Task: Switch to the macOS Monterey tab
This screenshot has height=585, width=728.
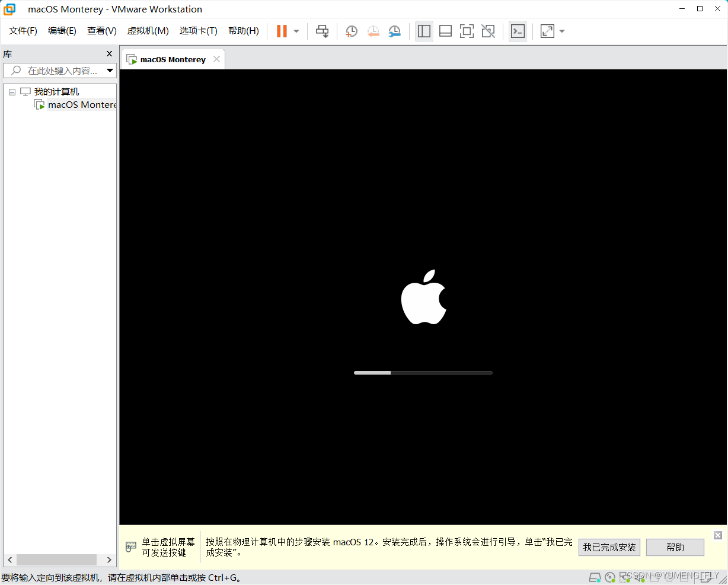Action: pyautogui.click(x=173, y=59)
